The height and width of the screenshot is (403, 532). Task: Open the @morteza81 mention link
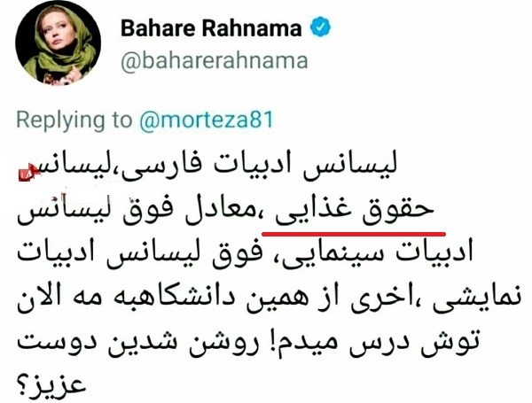(207, 120)
